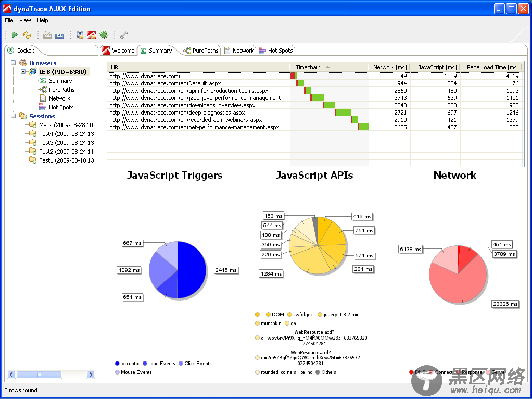Viewport: 532px width, 399px height.
Task: Collapse the IE 8 (PID=6380) node
Action: pos(23,72)
